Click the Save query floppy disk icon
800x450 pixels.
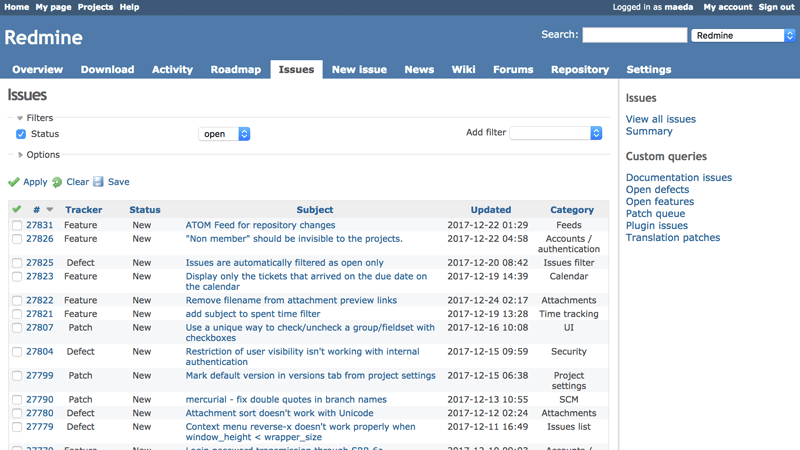[x=98, y=182]
